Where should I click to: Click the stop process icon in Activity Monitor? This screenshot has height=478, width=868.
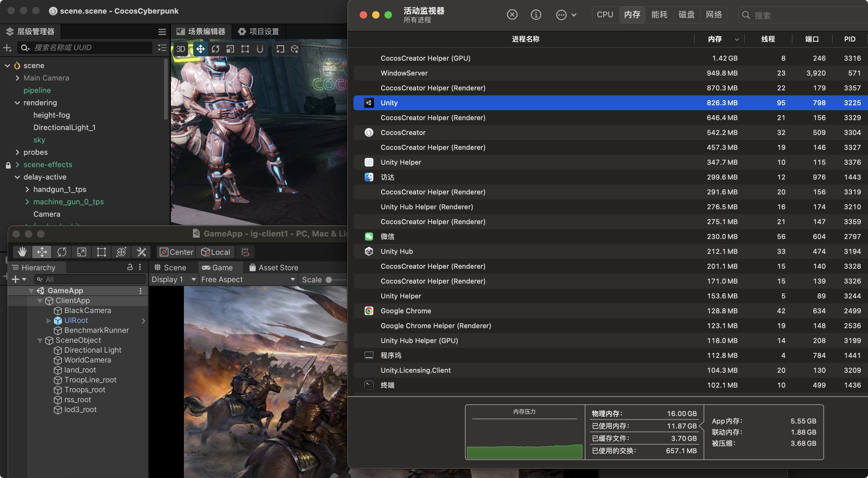point(512,15)
